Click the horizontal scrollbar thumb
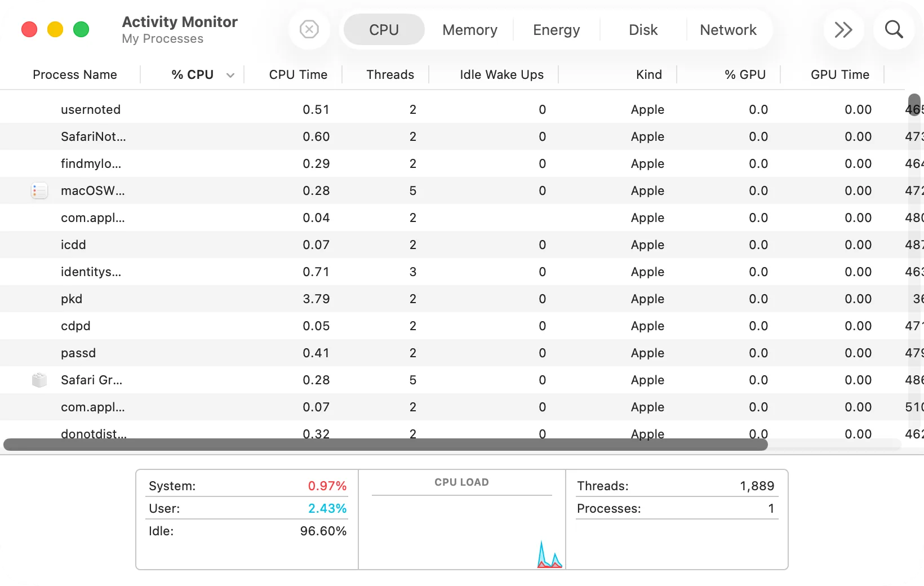 385,445
